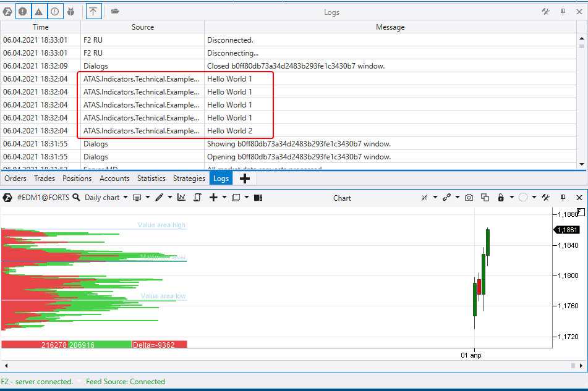
Task: Select the warnings filter icon in Logs panel
Action: coord(39,11)
